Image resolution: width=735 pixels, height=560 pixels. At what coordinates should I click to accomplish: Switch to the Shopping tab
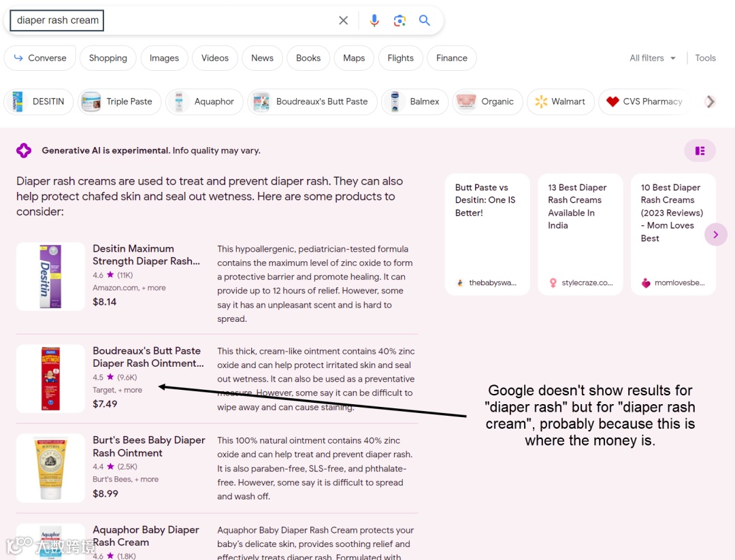[x=108, y=58]
